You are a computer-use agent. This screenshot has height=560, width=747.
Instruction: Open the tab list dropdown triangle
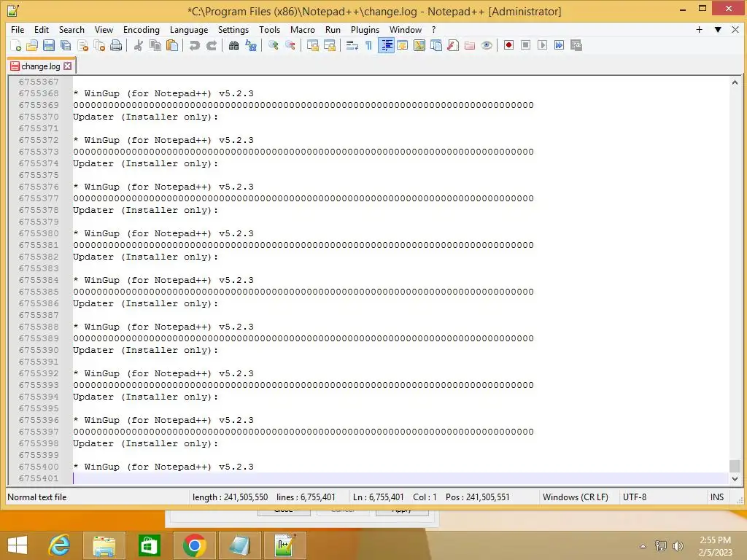coord(718,29)
